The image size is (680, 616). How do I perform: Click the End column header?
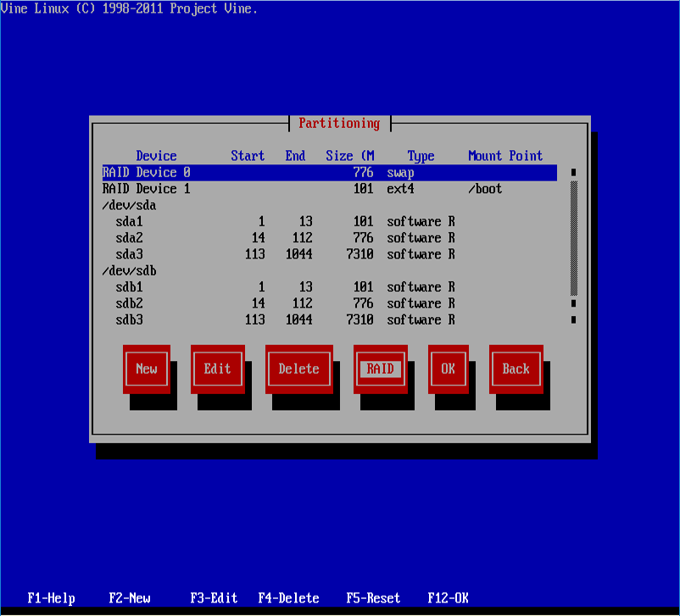click(x=295, y=156)
